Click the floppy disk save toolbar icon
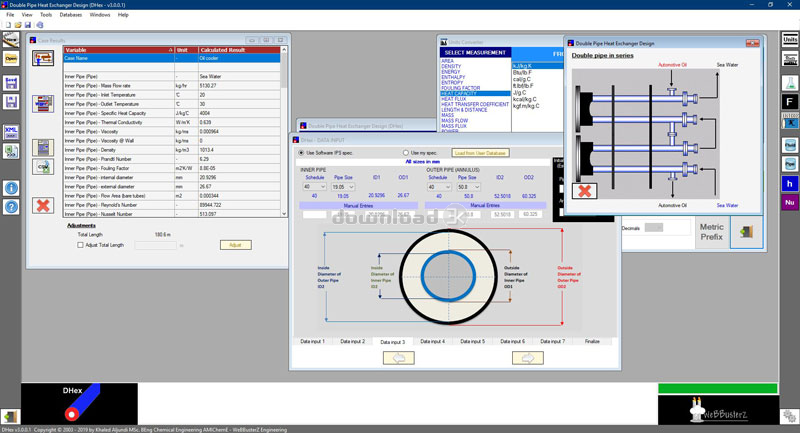 [x=28, y=25]
